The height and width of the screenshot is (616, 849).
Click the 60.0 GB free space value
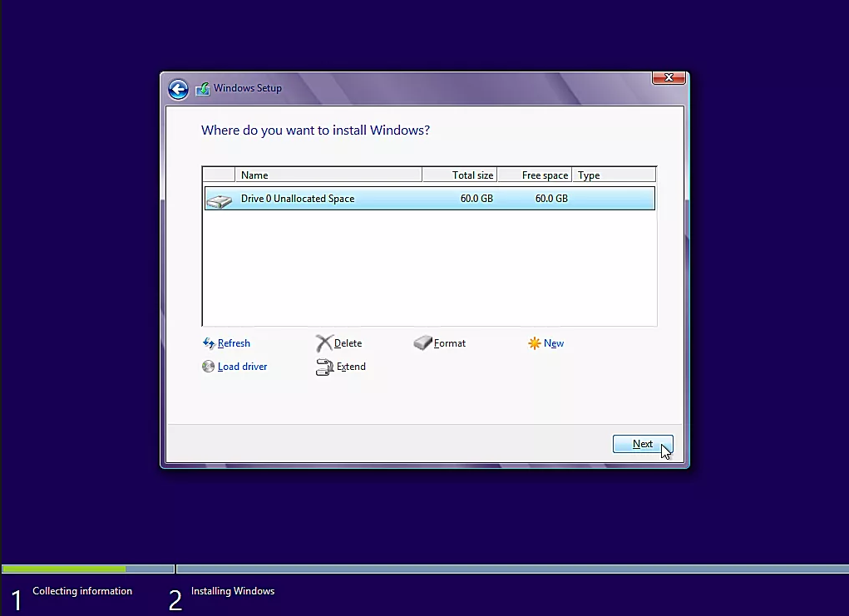click(x=551, y=199)
